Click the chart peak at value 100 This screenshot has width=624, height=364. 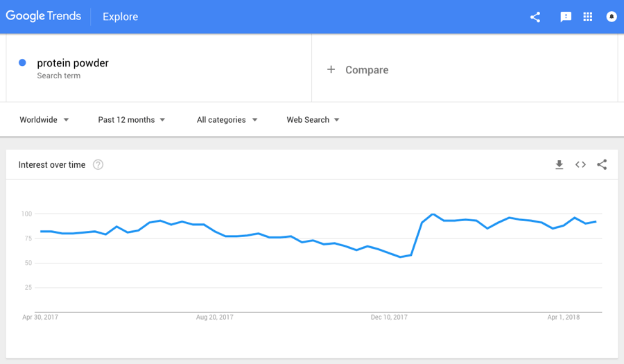(433, 214)
